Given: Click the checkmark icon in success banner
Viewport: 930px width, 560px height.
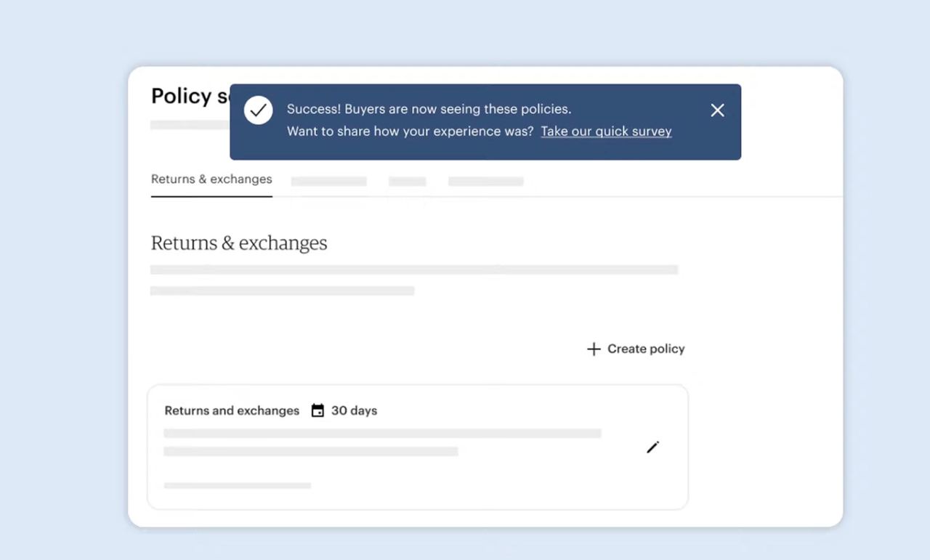Looking at the screenshot, I should click(258, 110).
